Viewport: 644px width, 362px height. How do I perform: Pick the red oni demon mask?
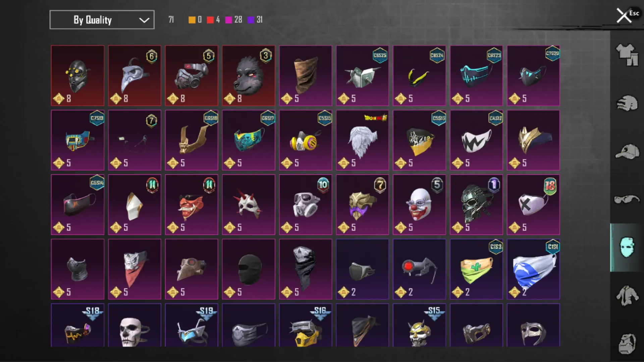tap(192, 205)
